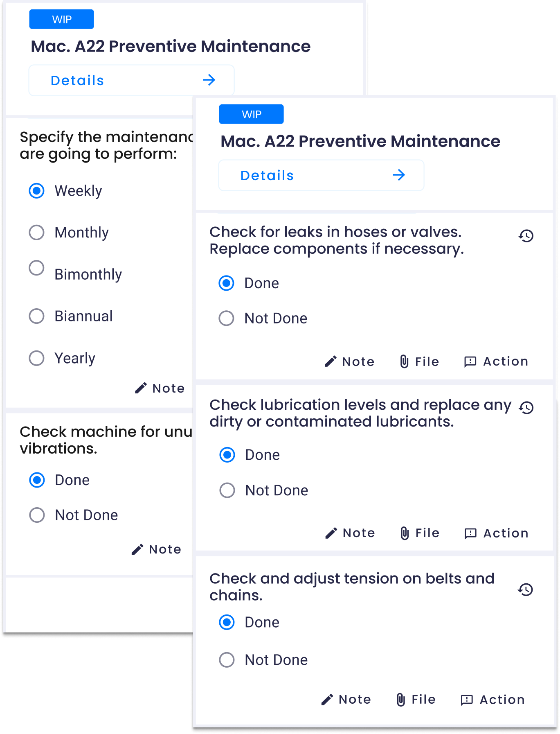Select Monthly maintenance frequency
Viewport: 560px width, 734px height.
(x=37, y=233)
